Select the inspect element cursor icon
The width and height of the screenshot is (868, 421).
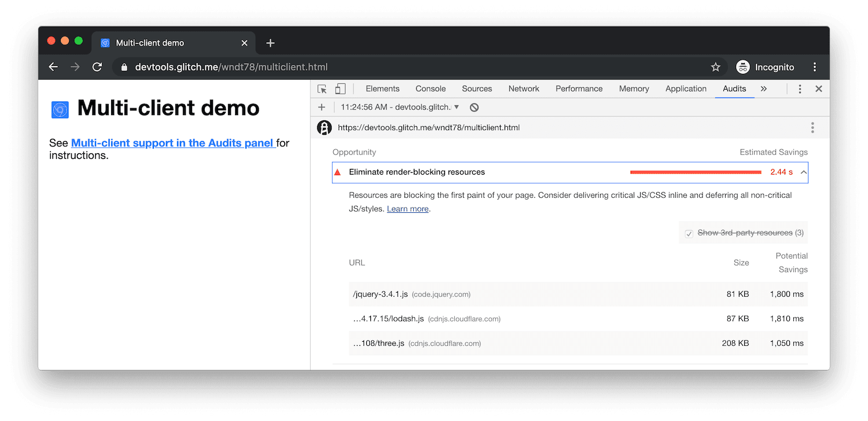(322, 88)
